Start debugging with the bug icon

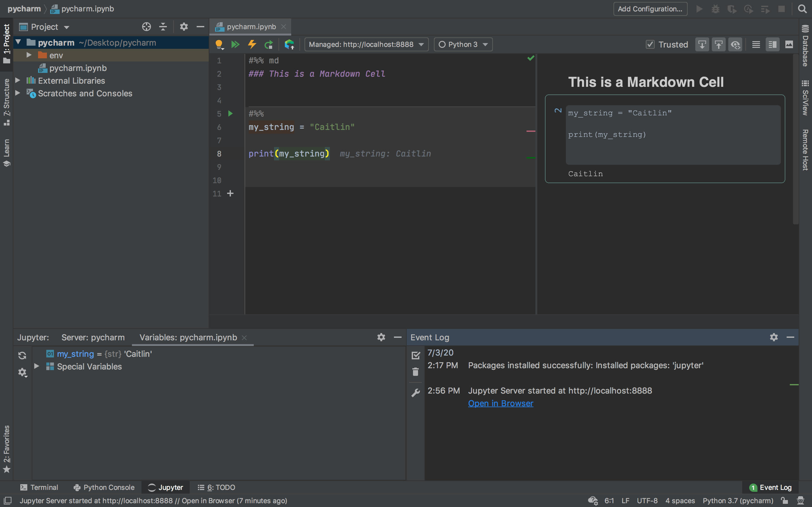(x=715, y=9)
